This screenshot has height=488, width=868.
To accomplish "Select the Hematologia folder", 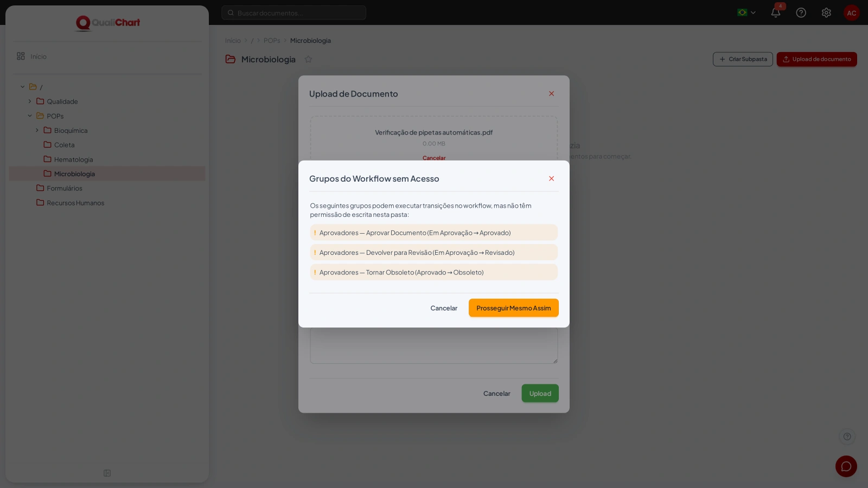I will coord(73,159).
